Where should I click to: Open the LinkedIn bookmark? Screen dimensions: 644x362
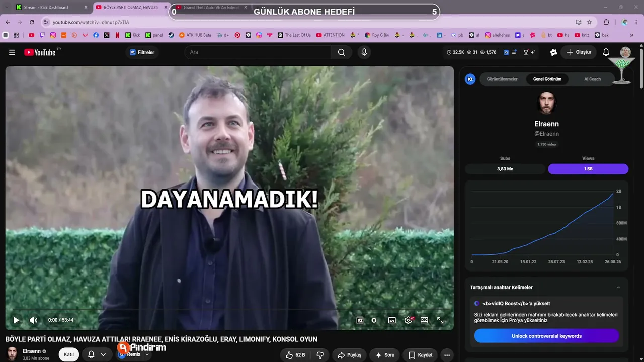click(439, 35)
